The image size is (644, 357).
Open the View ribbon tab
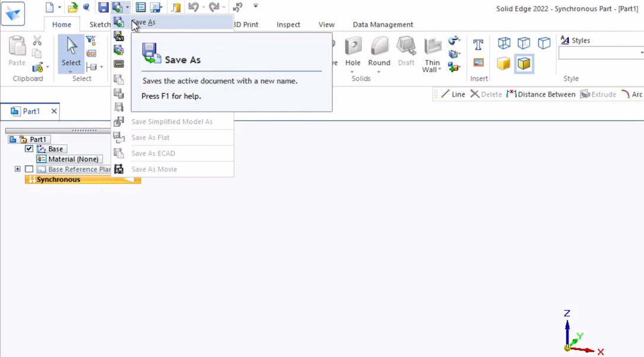[x=327, y=25]
